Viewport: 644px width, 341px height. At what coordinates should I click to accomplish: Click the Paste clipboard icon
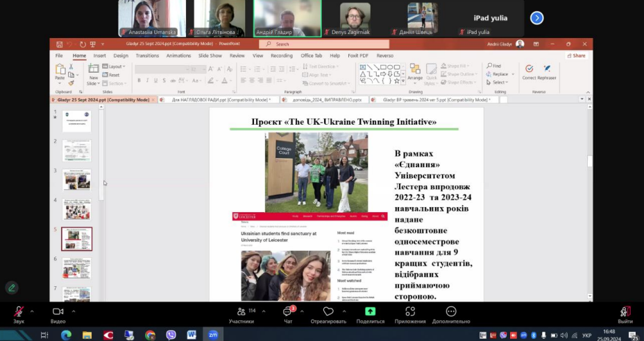(x=60, y=70)
